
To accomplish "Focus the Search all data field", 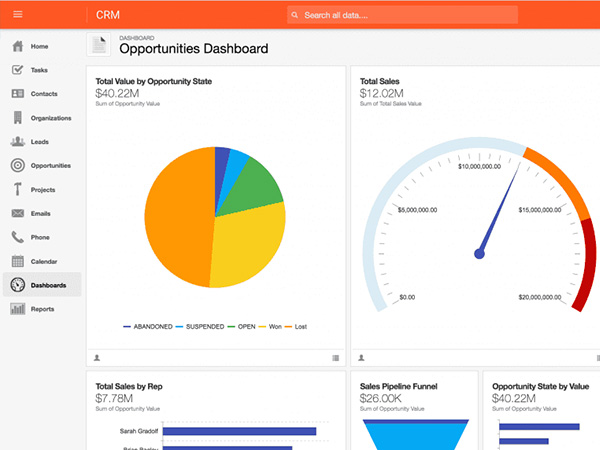I will (x=403, y=15).
